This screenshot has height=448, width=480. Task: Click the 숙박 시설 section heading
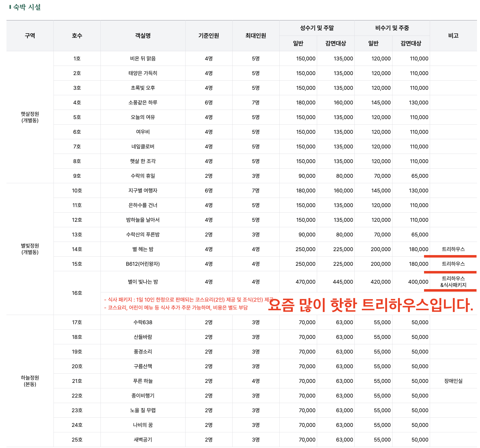click(x=27, y=7)
